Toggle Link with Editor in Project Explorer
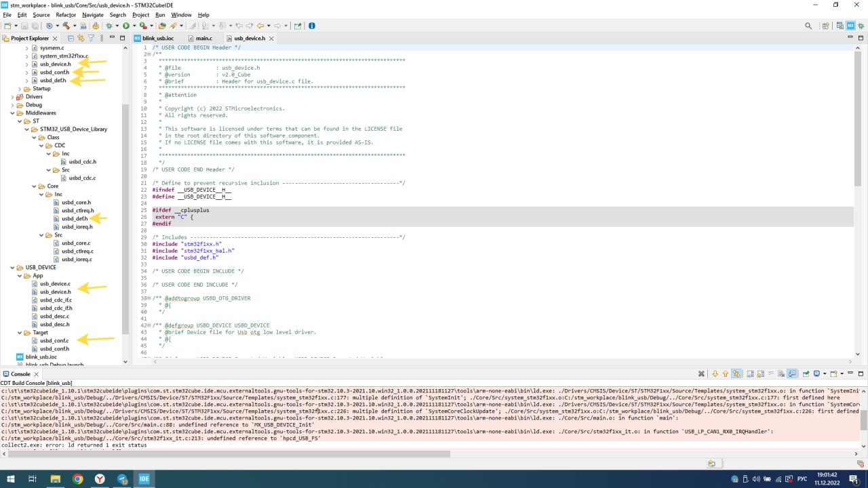Viewport: 868px width, 488px height. 81,38
